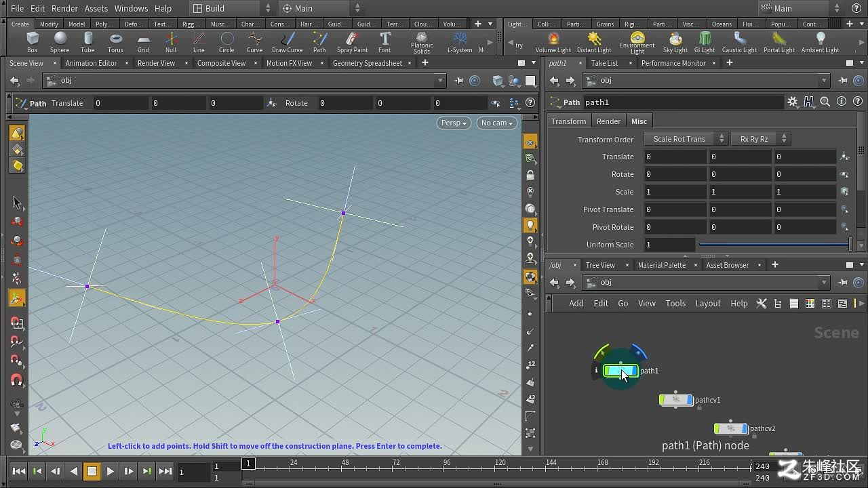Viewport: 868px width, 488px height.
Task: Open the Build desktop dropdown
Action: tap(231, 8)
